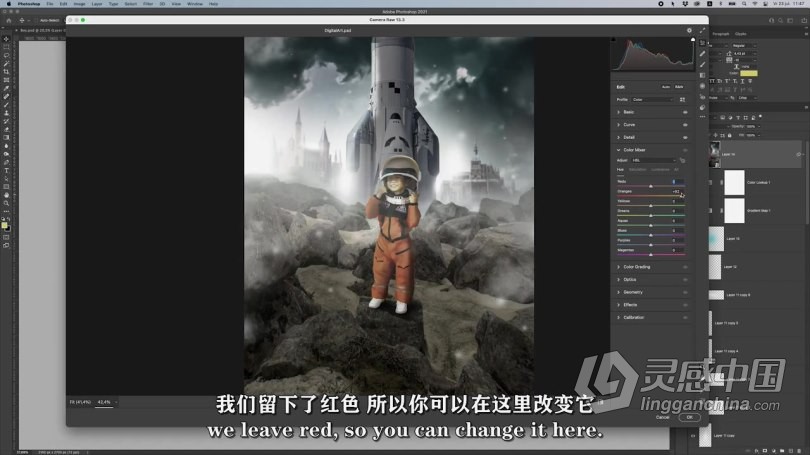Expand the Detail section
Image resolution: width=810 pixels, height=455 pixels.
[x=618, y=137]
